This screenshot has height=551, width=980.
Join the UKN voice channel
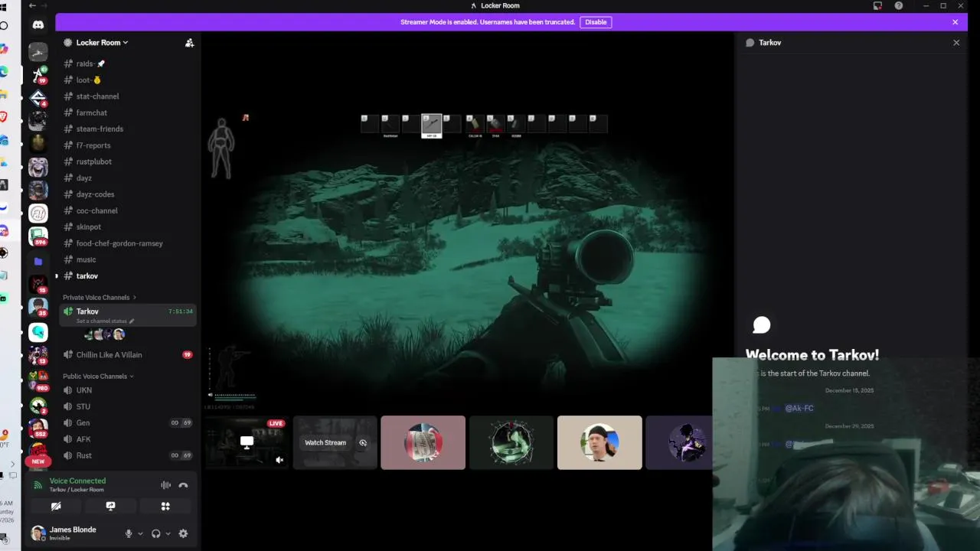point(128,390)
